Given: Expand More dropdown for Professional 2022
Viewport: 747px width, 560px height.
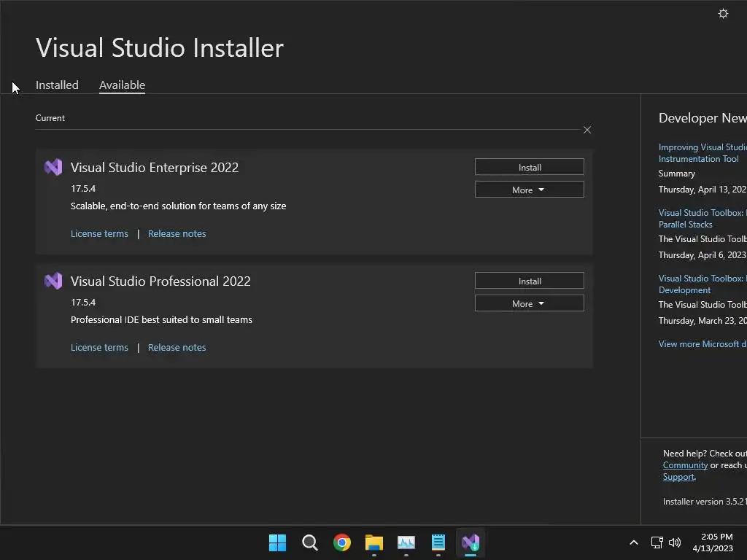Looking at the screenshot, I should 530,303.
